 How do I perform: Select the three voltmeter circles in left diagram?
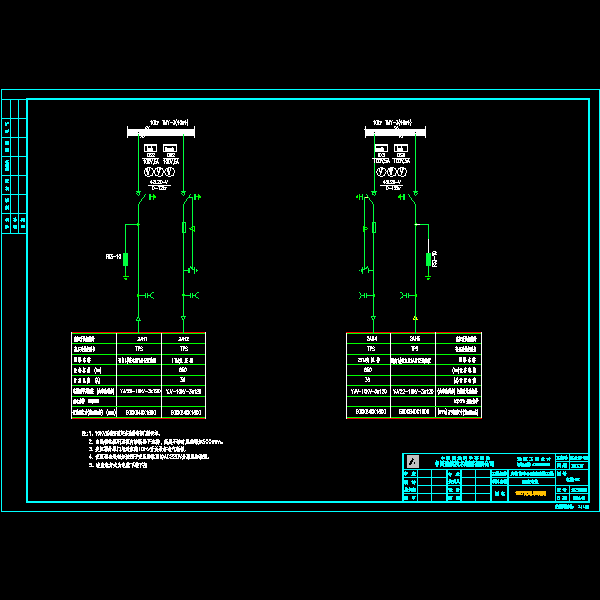pyautogui.click(x=159, y=172)
